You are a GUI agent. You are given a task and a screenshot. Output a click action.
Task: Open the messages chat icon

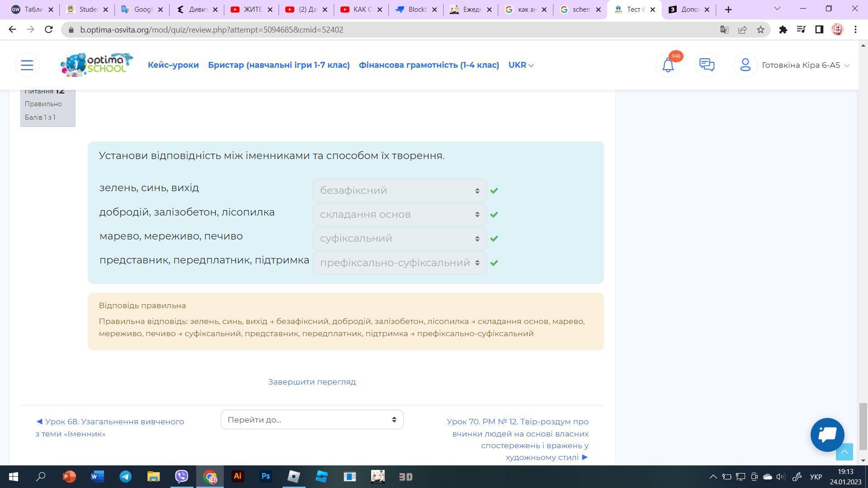707,65
